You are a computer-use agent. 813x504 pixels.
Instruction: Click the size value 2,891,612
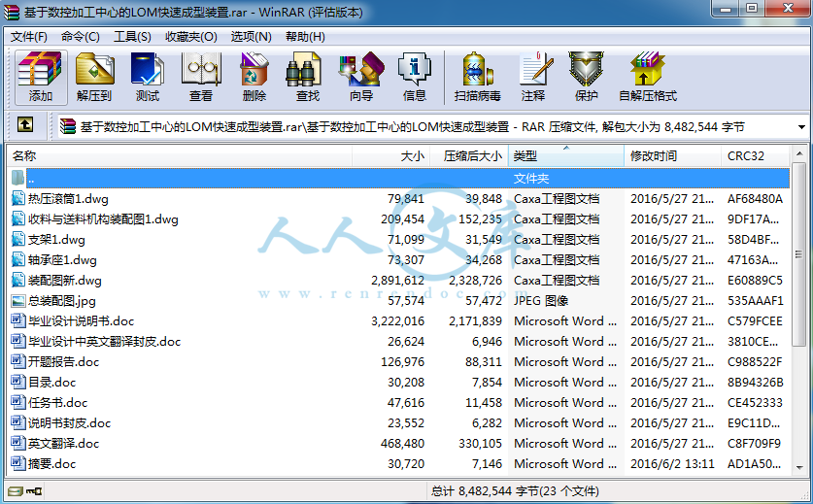[397, 281]
